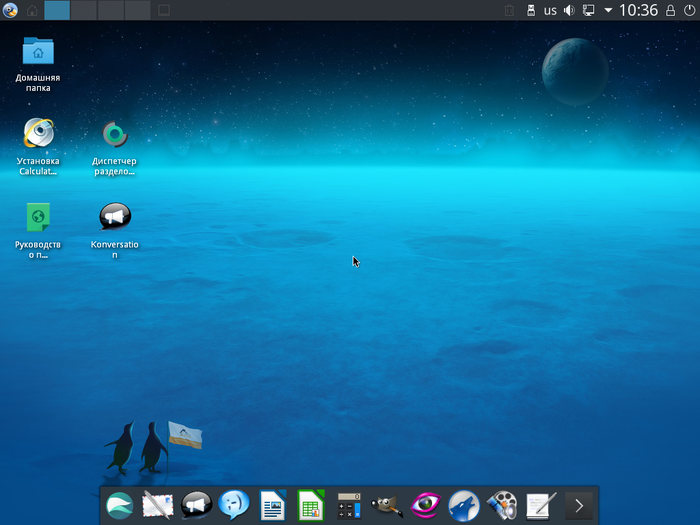This screenshot has height=525, width=700.
Task: Open the network connections tray icon
Action: [589, 10]
